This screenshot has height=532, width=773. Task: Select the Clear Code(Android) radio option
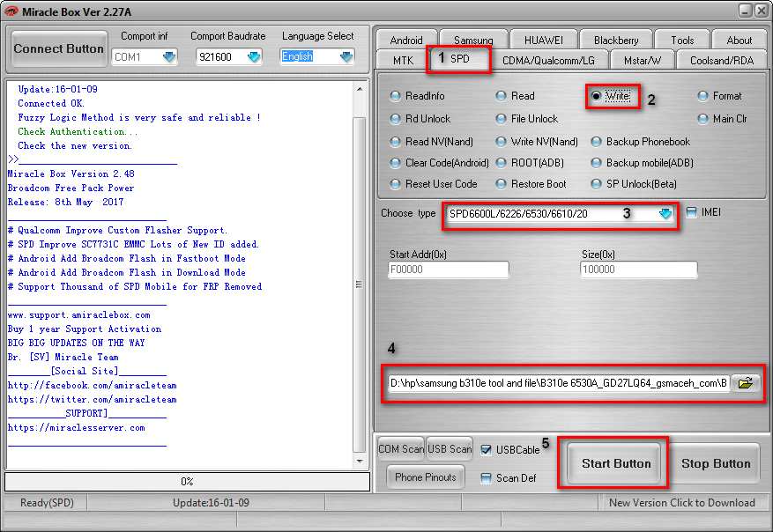pyautogui.click(x=439, y=163)
